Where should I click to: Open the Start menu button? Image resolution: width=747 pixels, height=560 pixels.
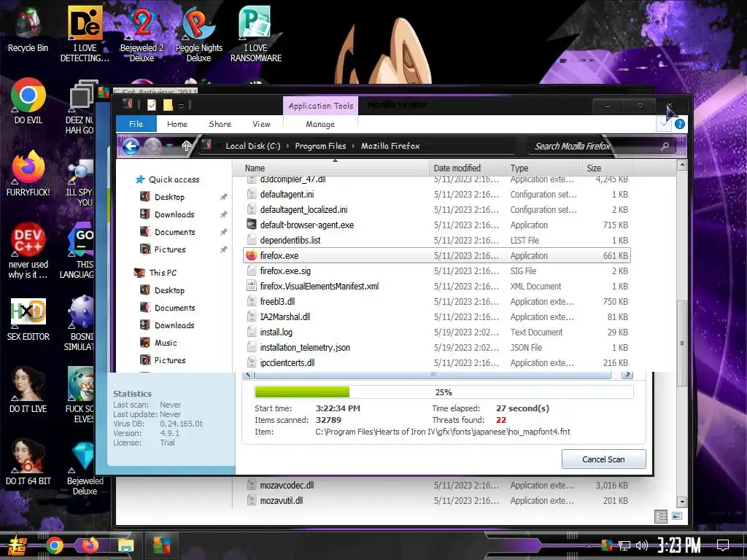pyautogui.click(x=18, y=545)
